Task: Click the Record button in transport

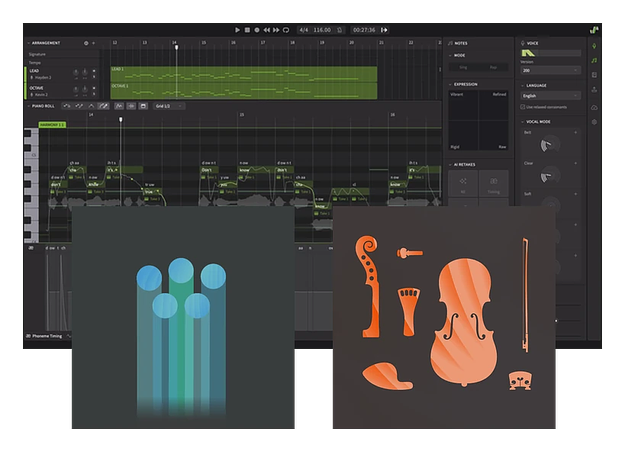Action: pyautogui.click(x=257, y=30)
